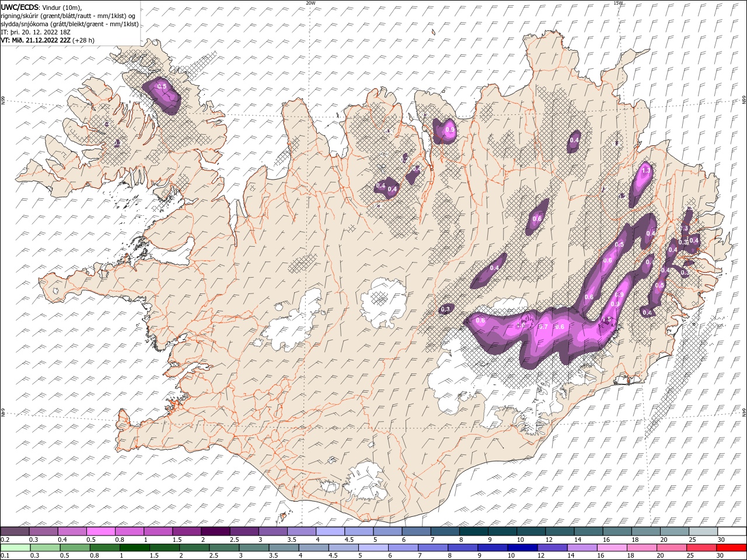Click the white upper legend swatch at 30
The image size is (747, 560).
tap(731, 531)
